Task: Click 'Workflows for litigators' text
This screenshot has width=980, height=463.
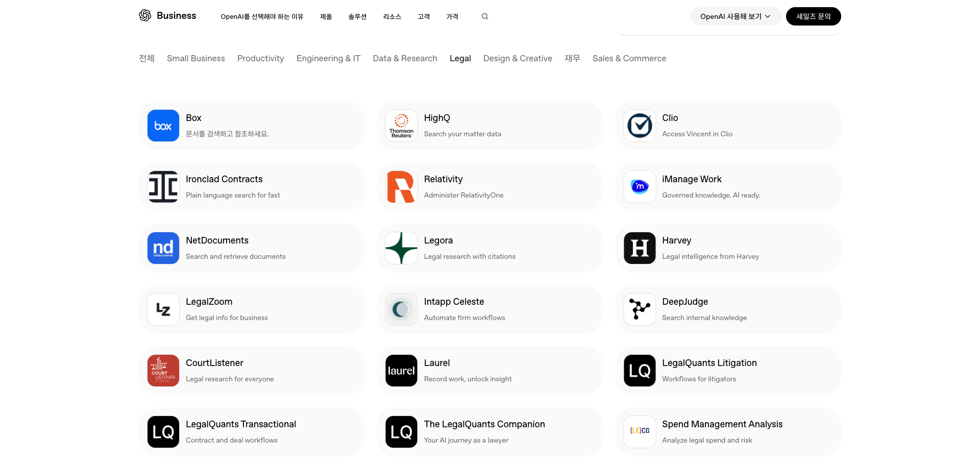Action: pos(699,379)
